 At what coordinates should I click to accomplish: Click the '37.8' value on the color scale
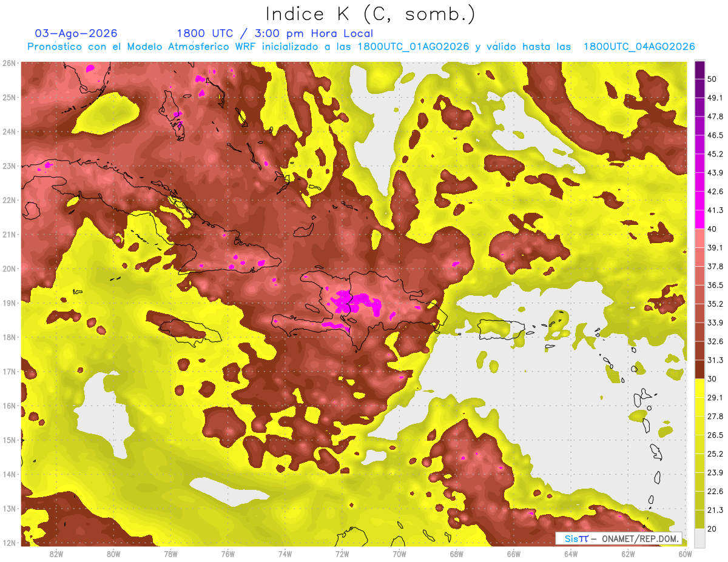pyautogui.click(x=715, y=266)
